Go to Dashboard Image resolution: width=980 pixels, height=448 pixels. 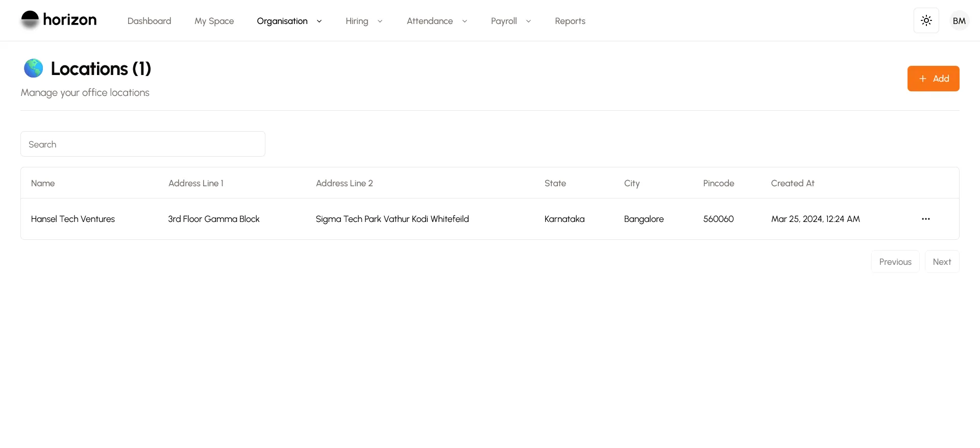coord(149,21)
